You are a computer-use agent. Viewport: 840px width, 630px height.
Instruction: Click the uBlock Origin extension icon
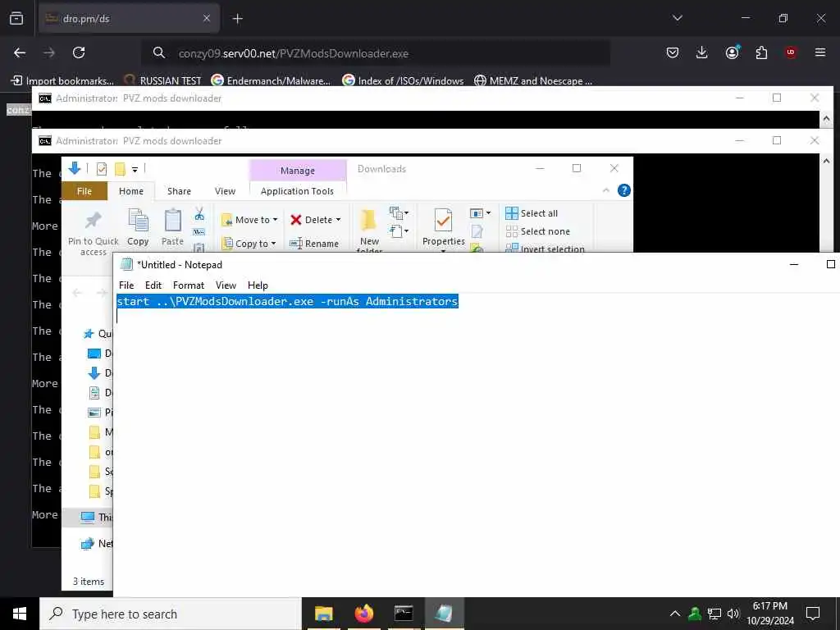point(791,52)
